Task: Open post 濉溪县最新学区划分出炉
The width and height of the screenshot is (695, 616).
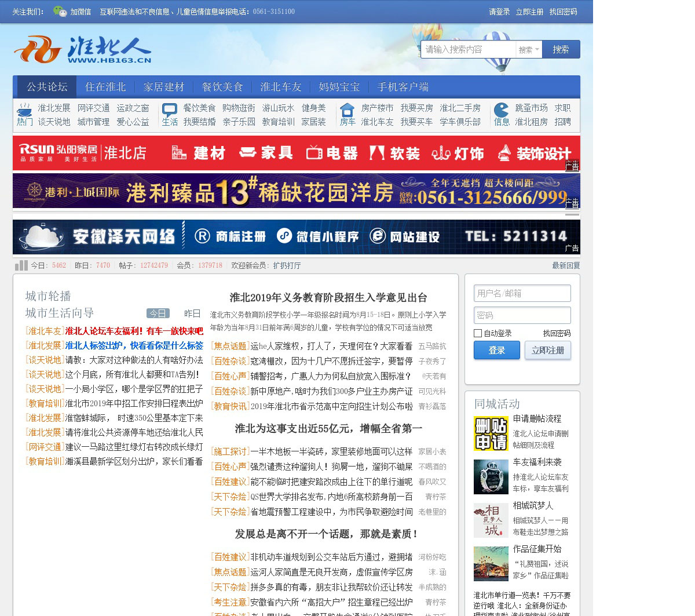Action: 134,461
